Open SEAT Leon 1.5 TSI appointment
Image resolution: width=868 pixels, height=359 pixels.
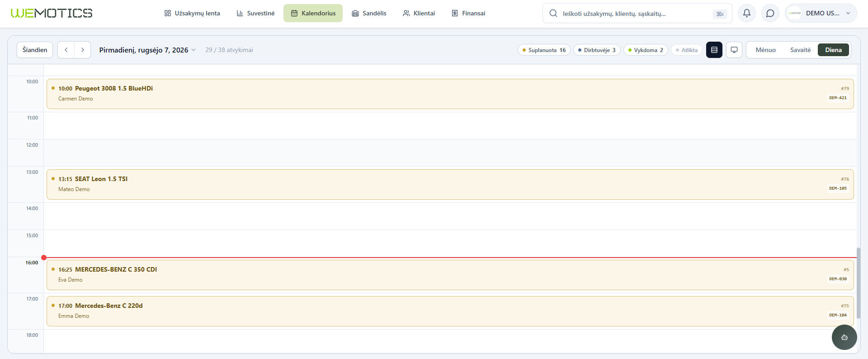450,184
